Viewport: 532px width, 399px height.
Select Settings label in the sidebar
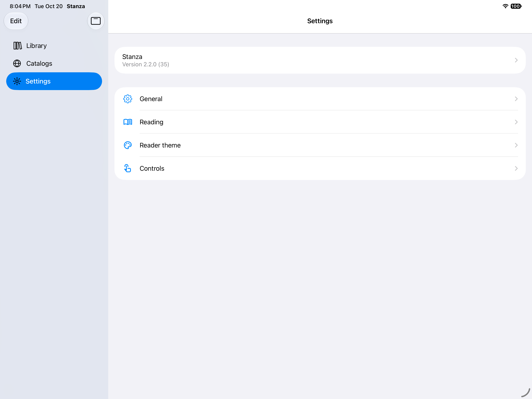pos(38,81)
